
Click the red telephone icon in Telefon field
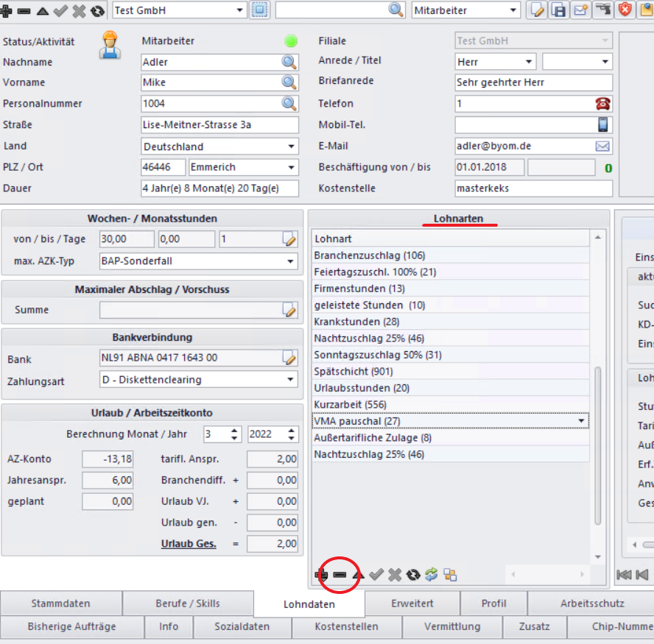(602, 104)
